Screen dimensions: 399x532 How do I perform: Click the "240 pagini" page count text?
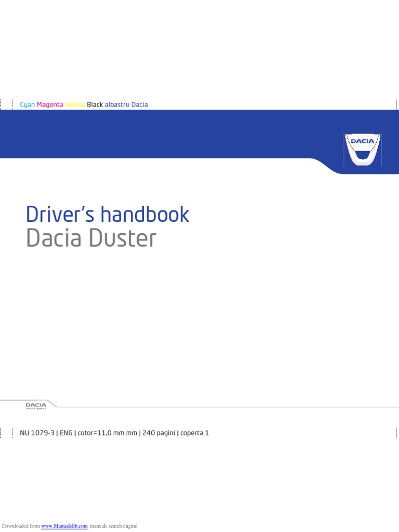point(159,433)
